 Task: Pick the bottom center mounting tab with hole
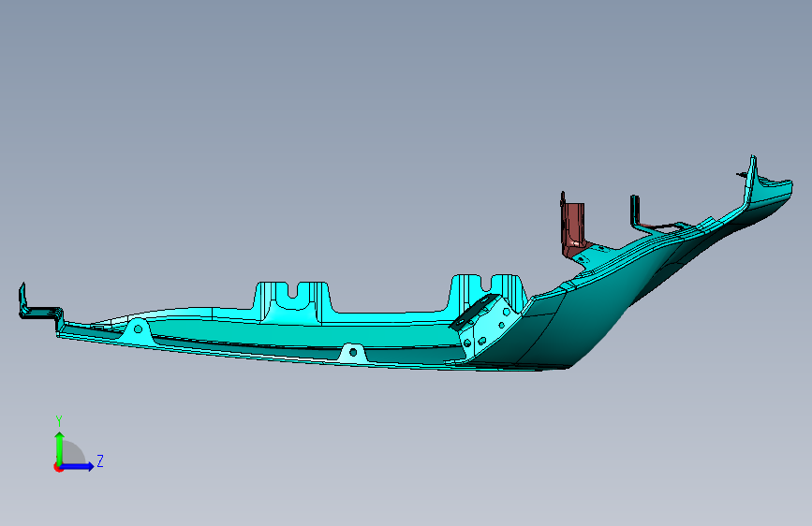click(353, 352)
